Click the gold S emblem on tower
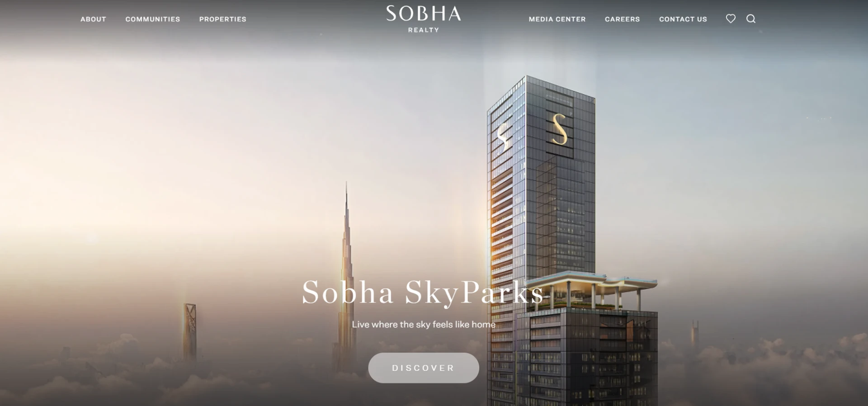Screen dimensions: 868x406 pyautogui.click(x=559, y=129)
